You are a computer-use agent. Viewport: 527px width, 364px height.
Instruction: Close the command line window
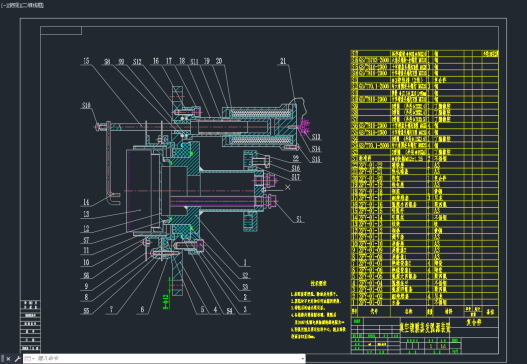point(8,359)
